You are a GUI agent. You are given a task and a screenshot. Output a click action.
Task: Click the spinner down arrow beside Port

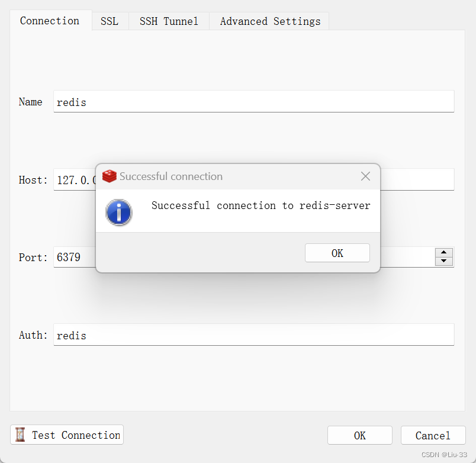pos(443,261)
